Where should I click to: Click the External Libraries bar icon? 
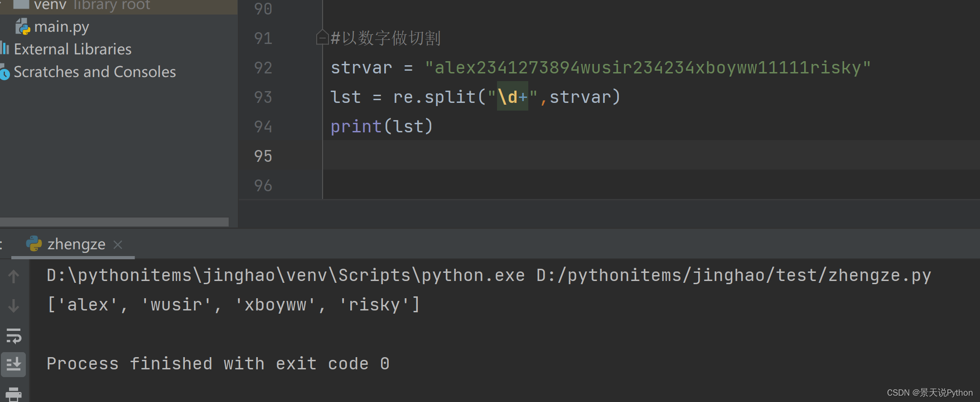point(5,48)
